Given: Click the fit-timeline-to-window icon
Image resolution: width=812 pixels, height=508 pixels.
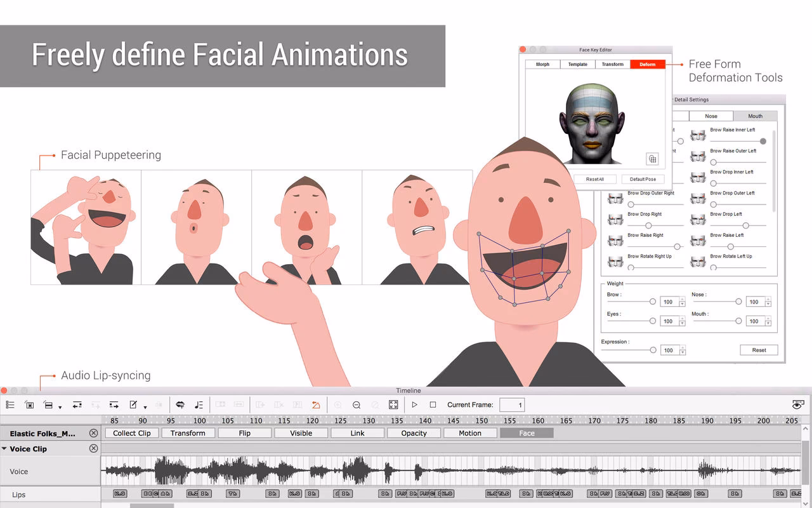Looking at the screenshot, I should (x=393, y=404).
